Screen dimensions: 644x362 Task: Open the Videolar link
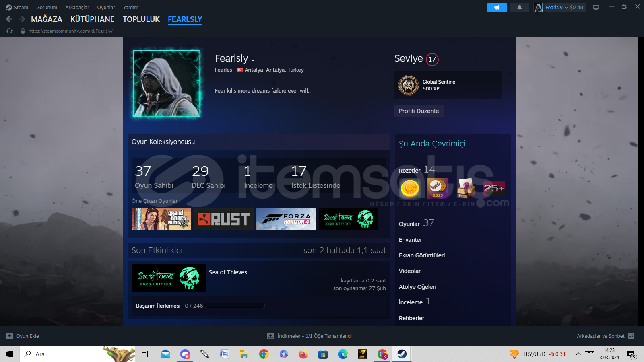(410, 271)
